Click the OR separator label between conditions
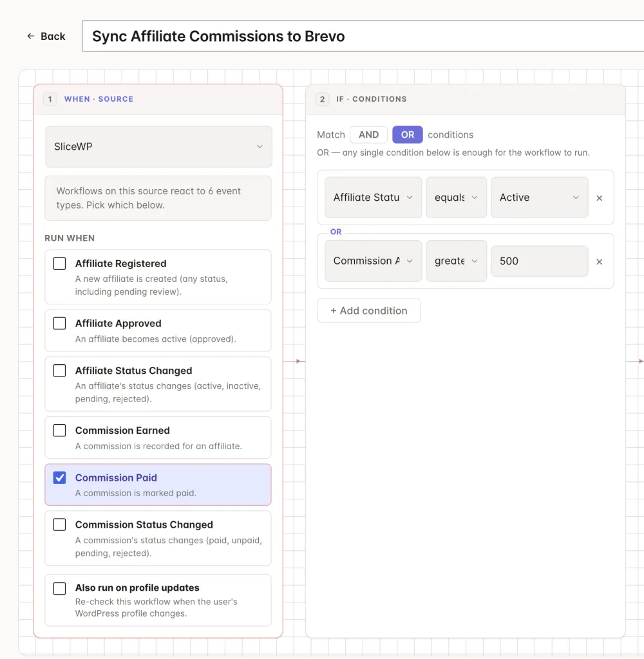The width and height of the screenshot is (644, 659). point(336,232)
